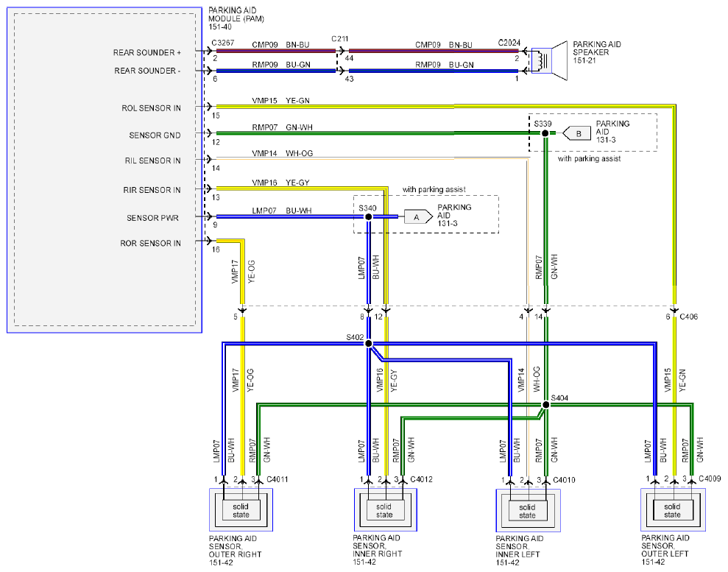This screenshot has width=728, height=572.
Task: Select the LMP07 BU-WH horizontal wire label
Action: 281,211
